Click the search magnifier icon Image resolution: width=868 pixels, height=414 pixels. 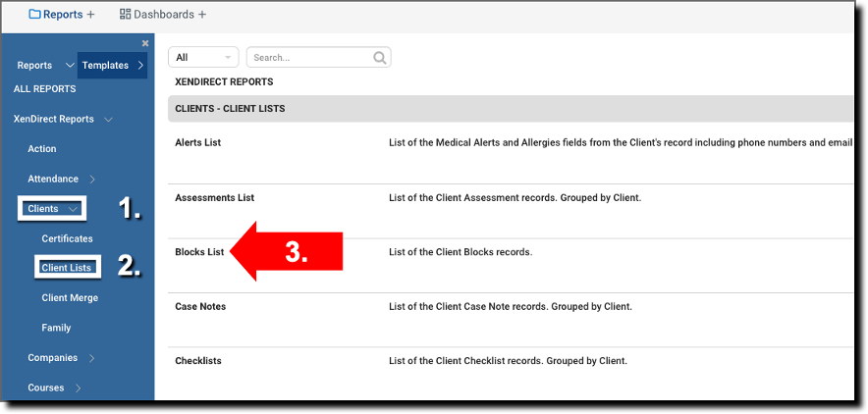[380, 58]
